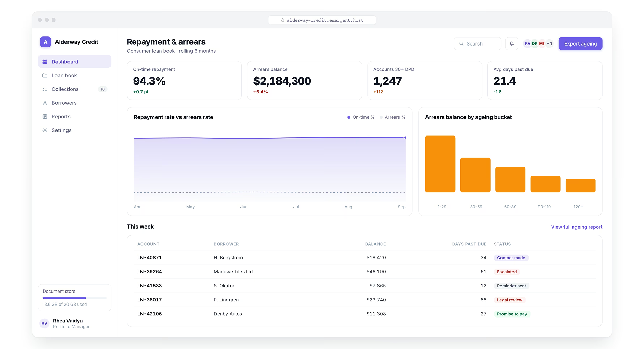
Task: Sort by the BORROWER column header
Action: 226,244
